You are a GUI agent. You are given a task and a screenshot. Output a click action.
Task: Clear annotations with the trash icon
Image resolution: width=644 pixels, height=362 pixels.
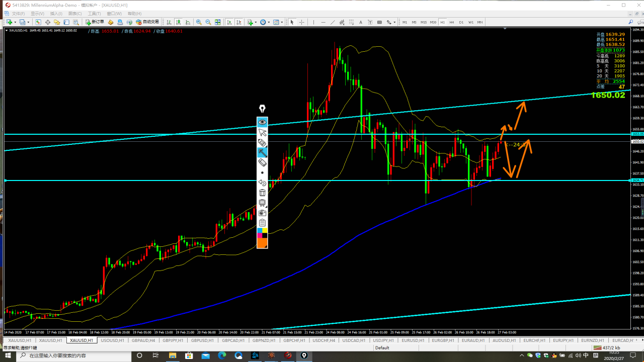pyautogui.click(x=262, y=193)
